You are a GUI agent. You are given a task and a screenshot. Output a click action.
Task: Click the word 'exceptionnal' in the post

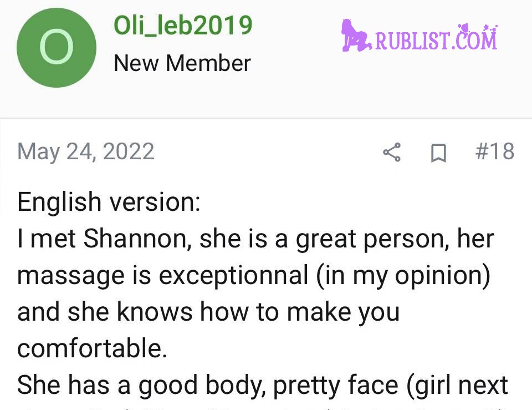pos(233,275)
